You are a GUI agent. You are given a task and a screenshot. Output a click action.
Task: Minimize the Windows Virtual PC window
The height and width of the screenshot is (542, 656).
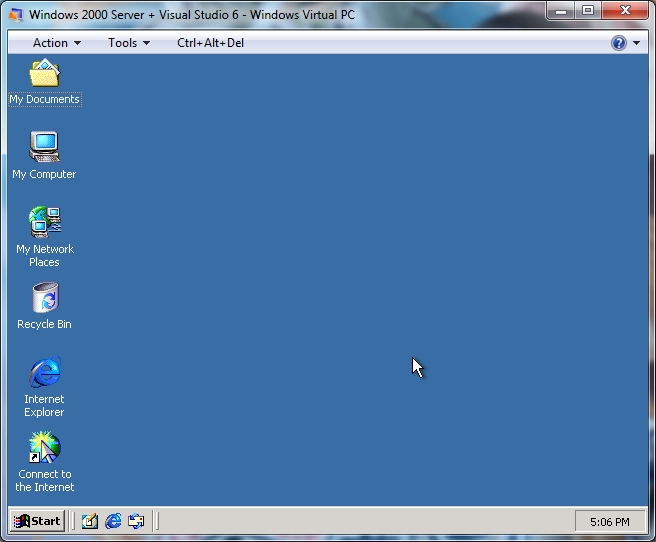point(561,11)
